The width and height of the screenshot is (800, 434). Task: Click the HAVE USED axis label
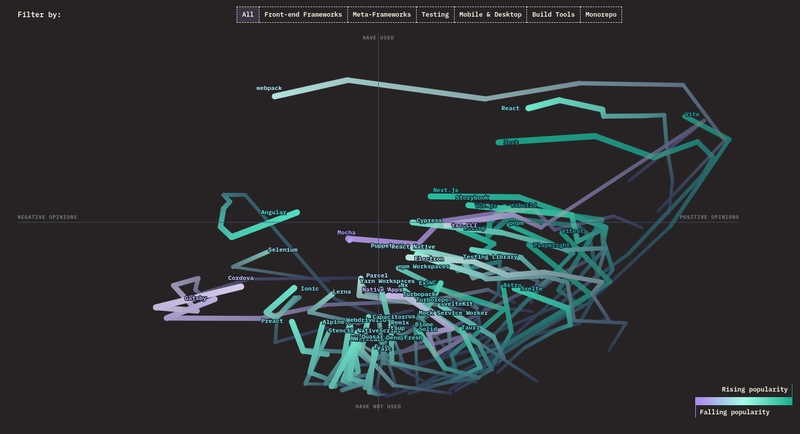click(378, 38)
